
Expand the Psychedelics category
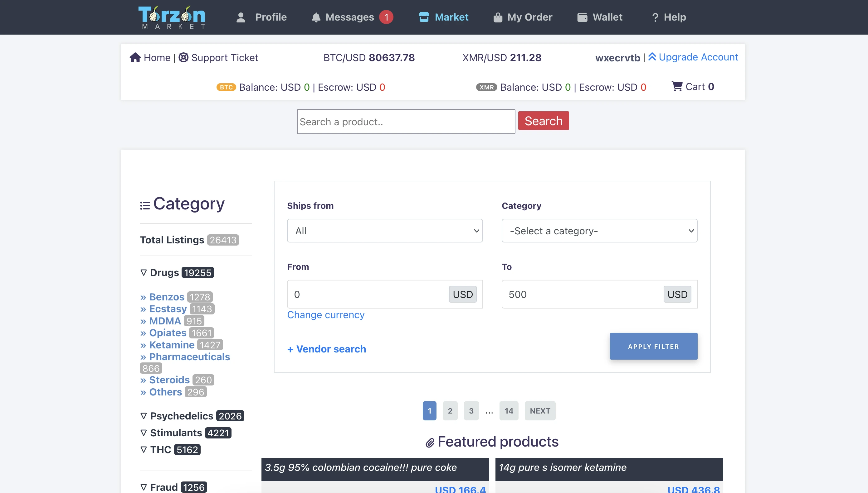pyautogui.click(x=181, y=416)
